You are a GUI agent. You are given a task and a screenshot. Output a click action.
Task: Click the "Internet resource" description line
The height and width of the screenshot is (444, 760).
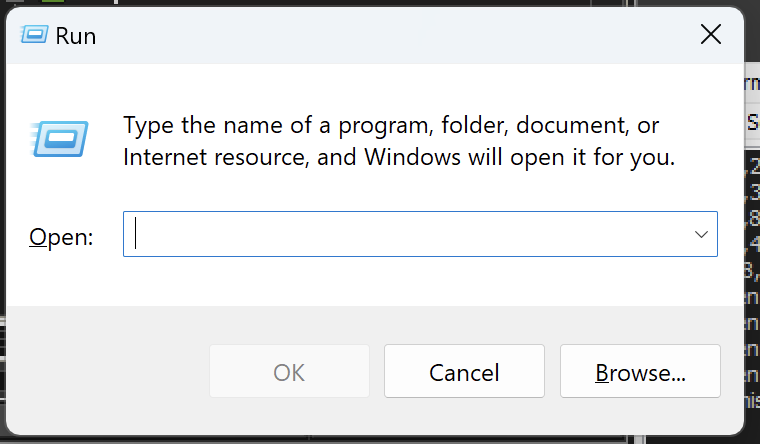pyautogui.click(x=399, y=157)
